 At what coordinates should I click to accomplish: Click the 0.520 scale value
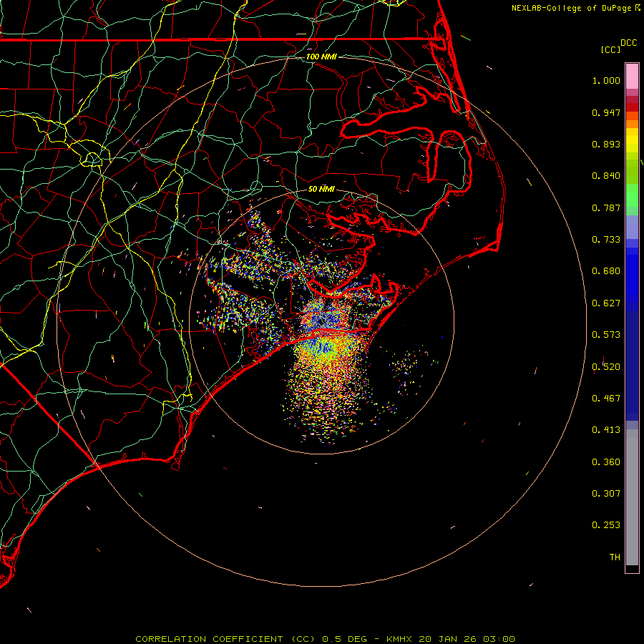(x=606, y=367)
